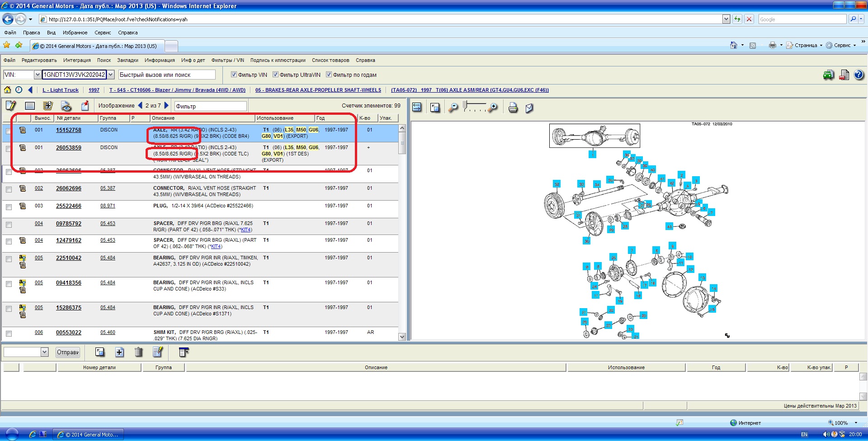The height and width of the screenshot is (441, 868).
Task: Click the zoom-out magnifier above the illustration
Action: tap(453, 108)
